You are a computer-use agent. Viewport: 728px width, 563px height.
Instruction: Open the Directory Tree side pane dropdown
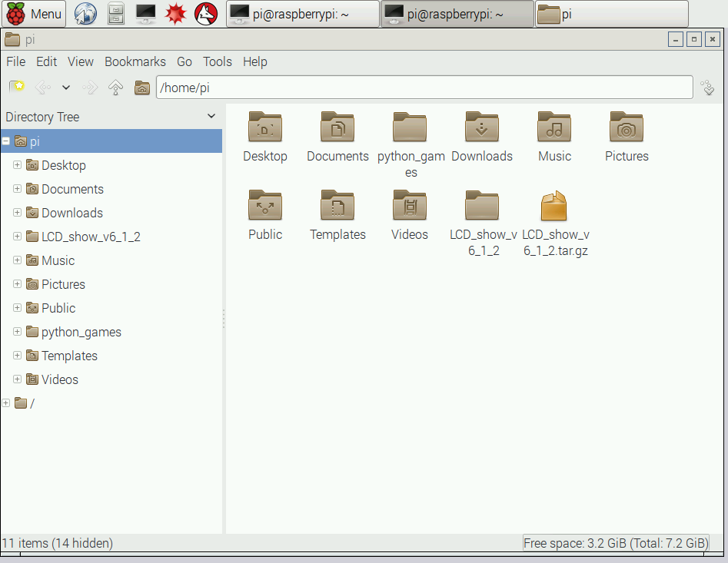pos(211,116)
